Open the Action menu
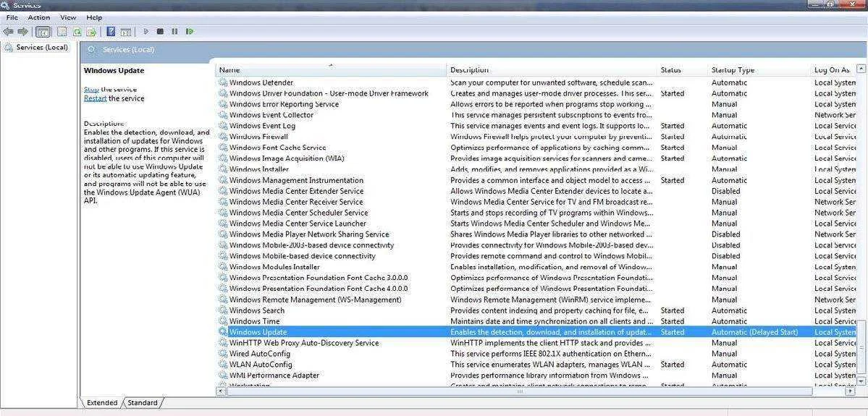868x416 pixels. pyautogui.click(x=39, y=17)
